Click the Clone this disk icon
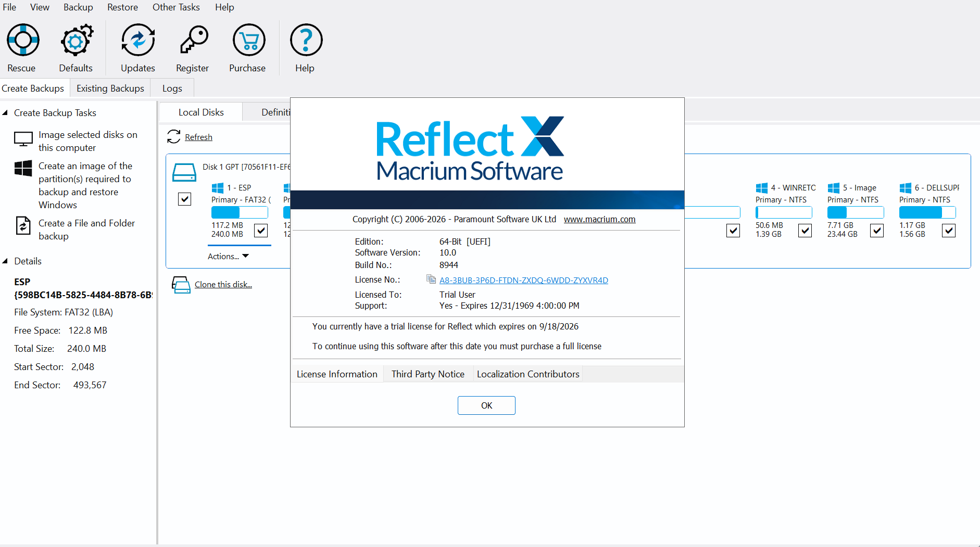The height and width of the screenshot is (547, 980). pos(181,285)
